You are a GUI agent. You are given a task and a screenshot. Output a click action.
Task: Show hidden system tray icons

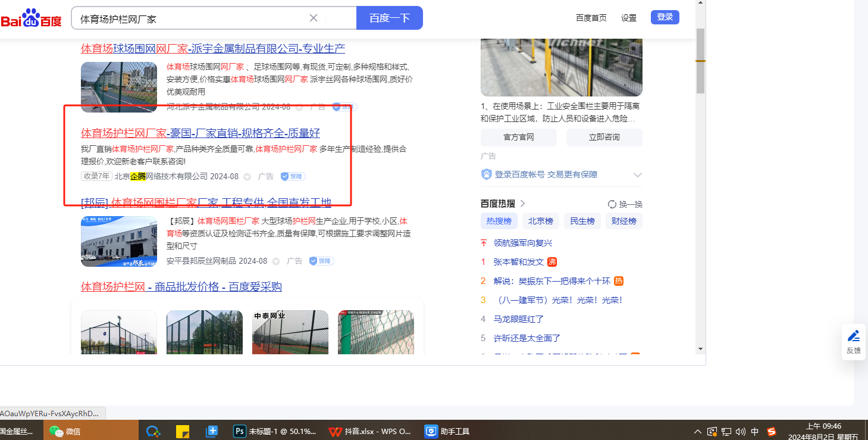[698, 431]
